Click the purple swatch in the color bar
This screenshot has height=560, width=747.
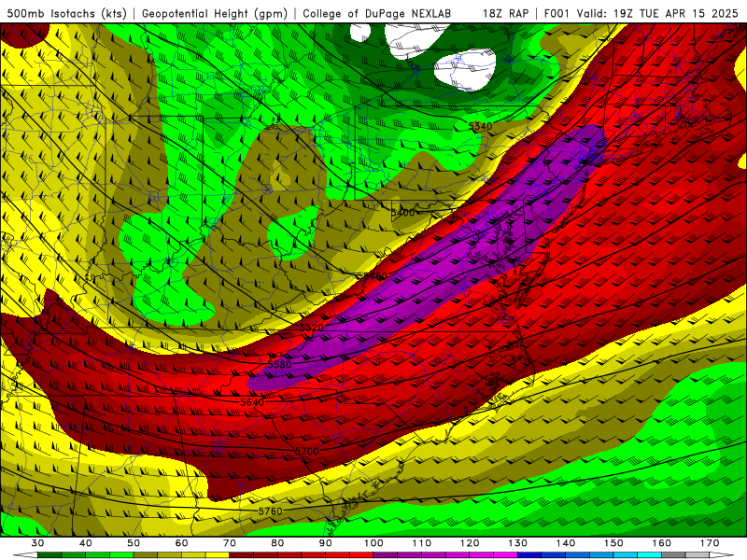[x=386, y=555]
